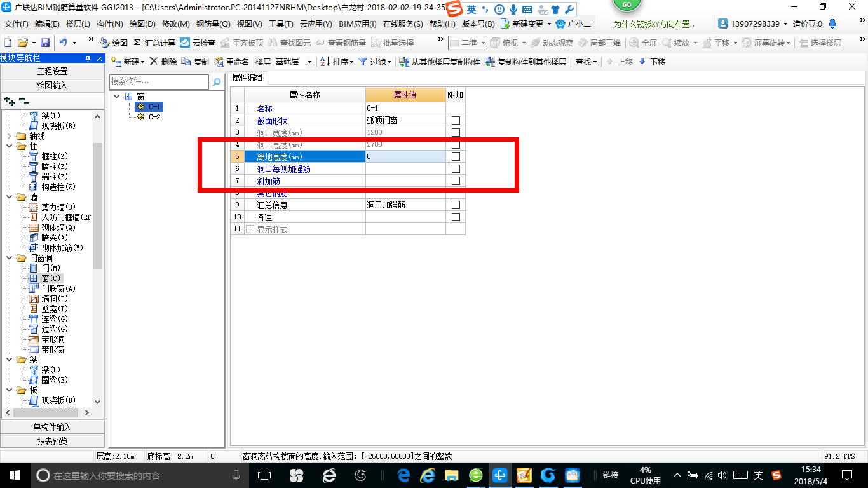Start the 云检查 cloud check
This screenshot has height=488, width=868.
(x=198, y=43)
